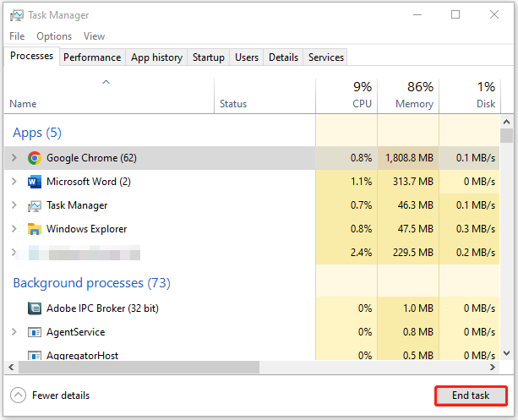Expand the blurred app process row
518x420 pixels.
tap(14, 253)
